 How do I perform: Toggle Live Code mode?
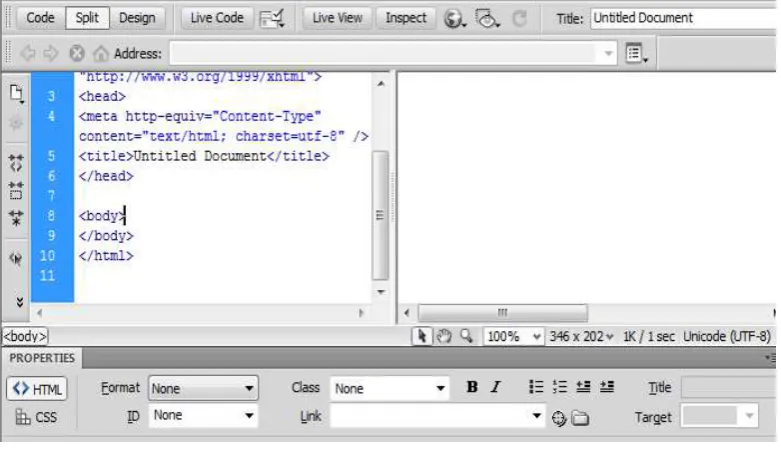[217, 18]
